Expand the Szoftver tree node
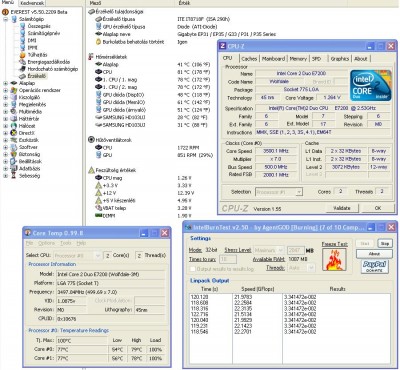Image resolution: width=400 pixels, height=370 pixels. 5,147
